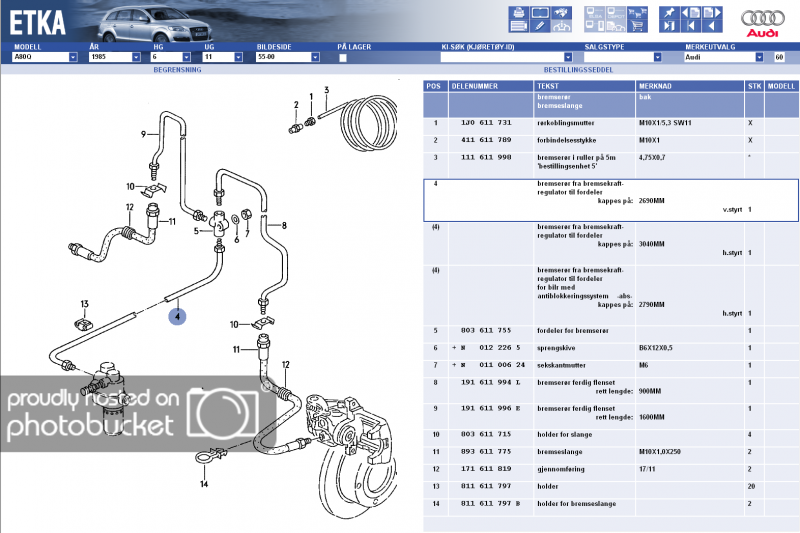Screen dimensions: 800x533
Task: Click the highlighted callout 4 in diagram
Action: (x=177, y=316)
